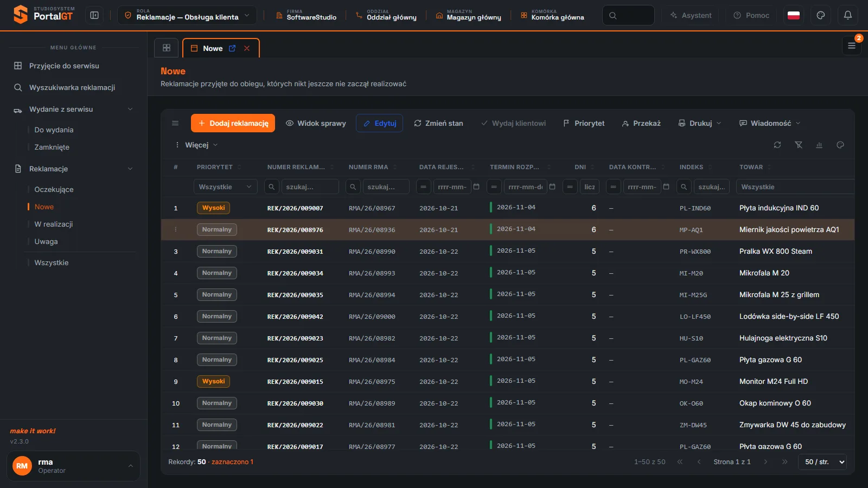
Task: Open Przyjęcie do serwisu
Action: click(x=64, y=66)
